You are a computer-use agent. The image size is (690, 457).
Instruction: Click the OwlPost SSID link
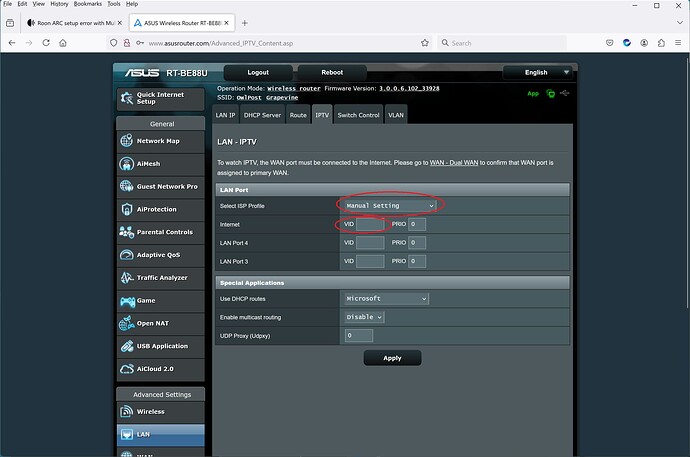(249, 98)
